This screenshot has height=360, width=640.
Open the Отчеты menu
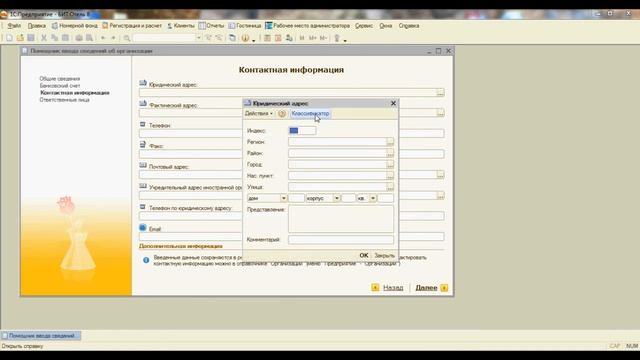point(211,26)
